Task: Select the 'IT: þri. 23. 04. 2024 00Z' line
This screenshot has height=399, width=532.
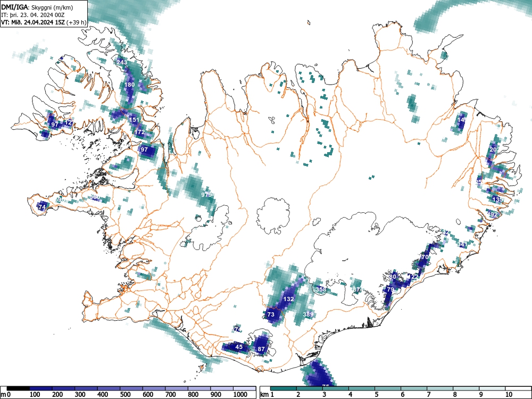Action: click(x=33, y=15)
